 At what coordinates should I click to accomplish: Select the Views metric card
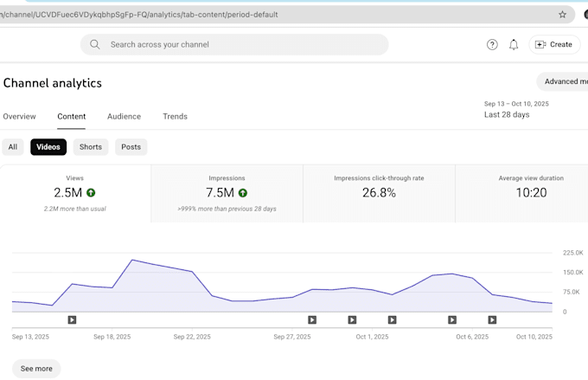tap(75, 193)
